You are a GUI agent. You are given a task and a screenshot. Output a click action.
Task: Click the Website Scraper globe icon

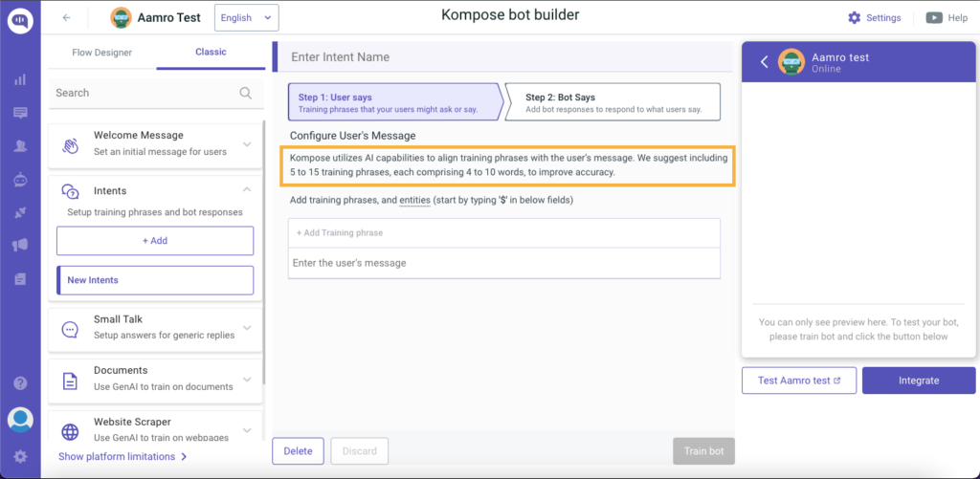click(70, 431)
